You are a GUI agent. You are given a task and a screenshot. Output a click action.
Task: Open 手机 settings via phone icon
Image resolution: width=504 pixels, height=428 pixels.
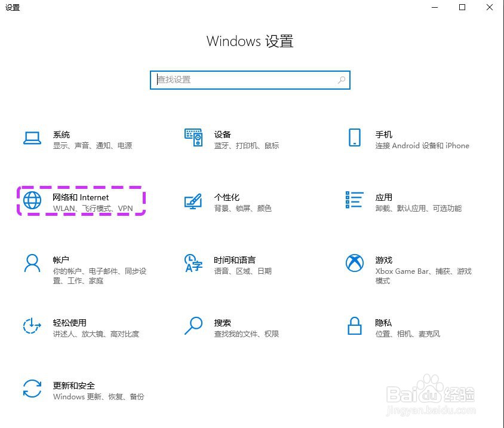pyautogui.click(x=355, y=137)
